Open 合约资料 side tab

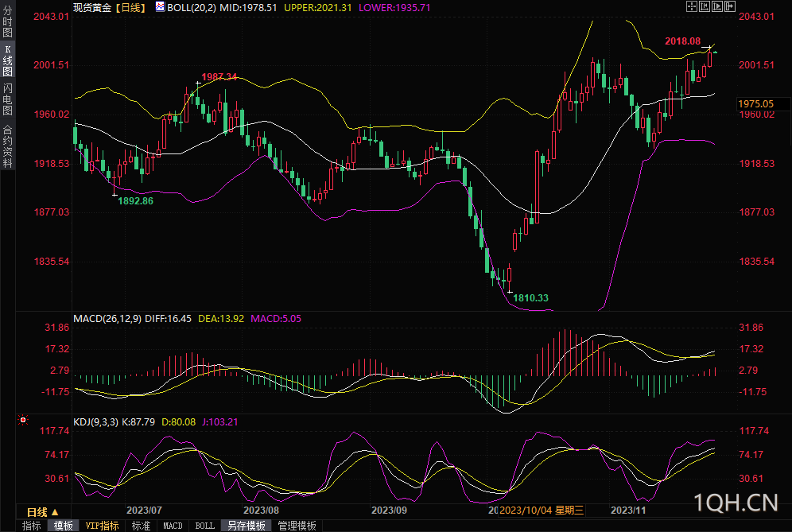click(7, 146)
